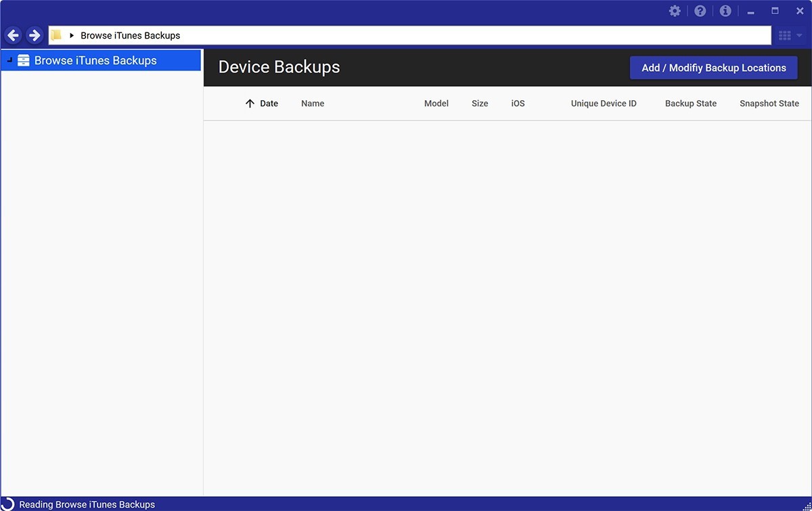Collapse the Browse iTunes Backups tree node
The height and width of the screenshot is (511, 812).
click(x=8, y=60)
